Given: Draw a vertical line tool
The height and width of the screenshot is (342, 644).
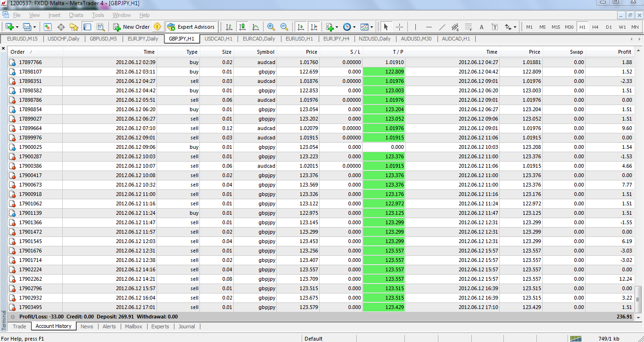Looking at the screenshot, I should [415, 27].
